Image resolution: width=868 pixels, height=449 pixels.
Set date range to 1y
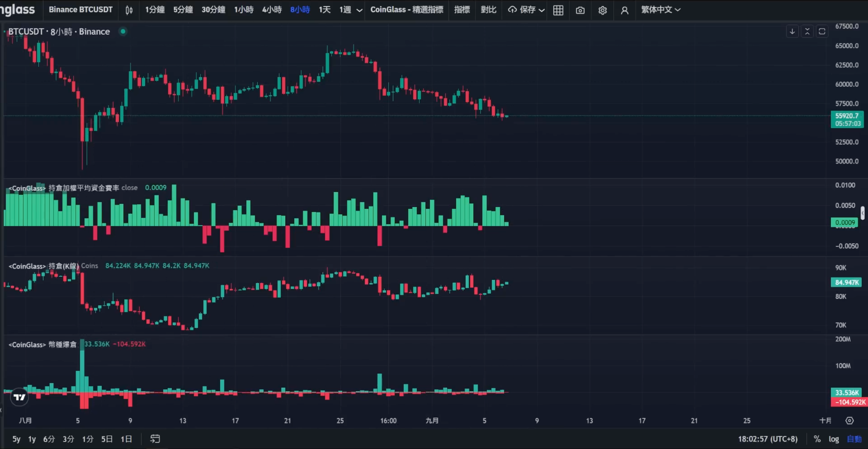(32, 439)
